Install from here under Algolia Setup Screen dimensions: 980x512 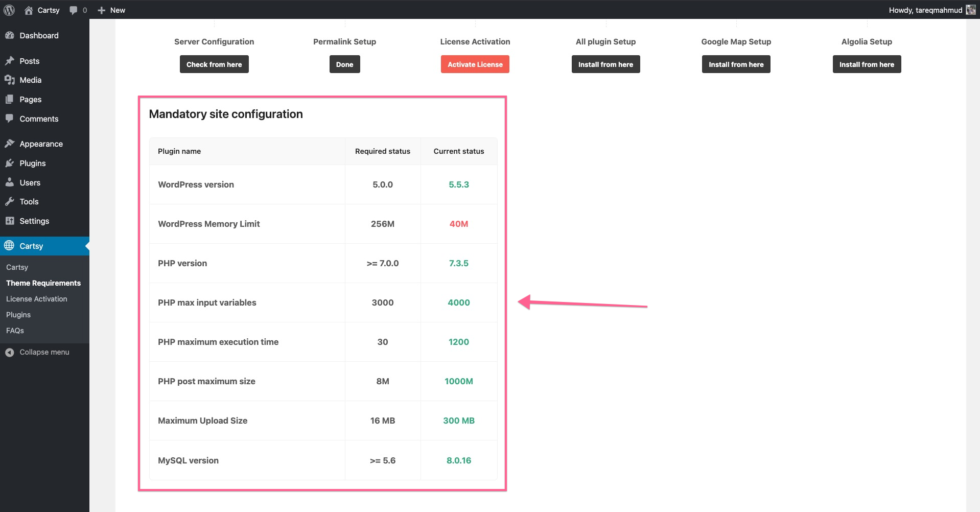click(x=867, y=64)
